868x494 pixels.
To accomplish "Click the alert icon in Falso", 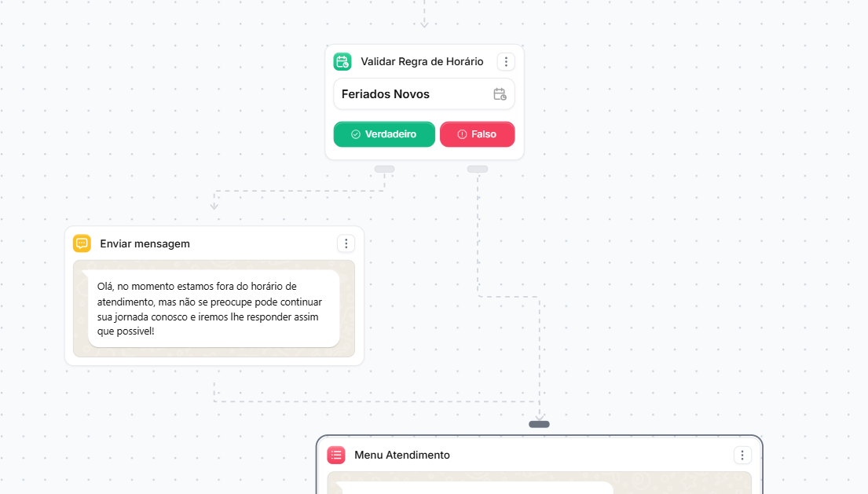I will coord(462,134).
